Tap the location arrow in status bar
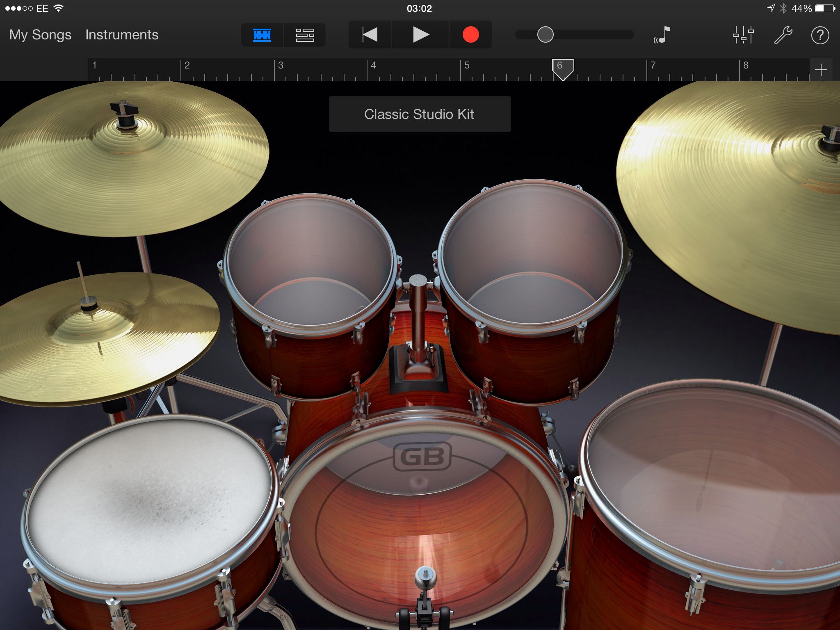This screenshot has width=840, height=630. (x=771, y=8)
